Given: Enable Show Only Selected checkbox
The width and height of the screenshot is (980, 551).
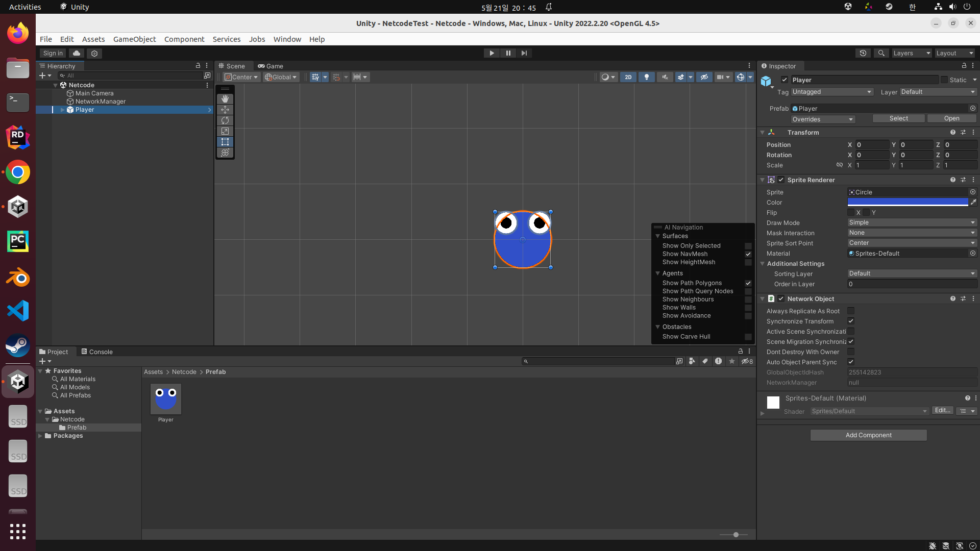Looking at the screenshot, I should click(x=748, y=246).
